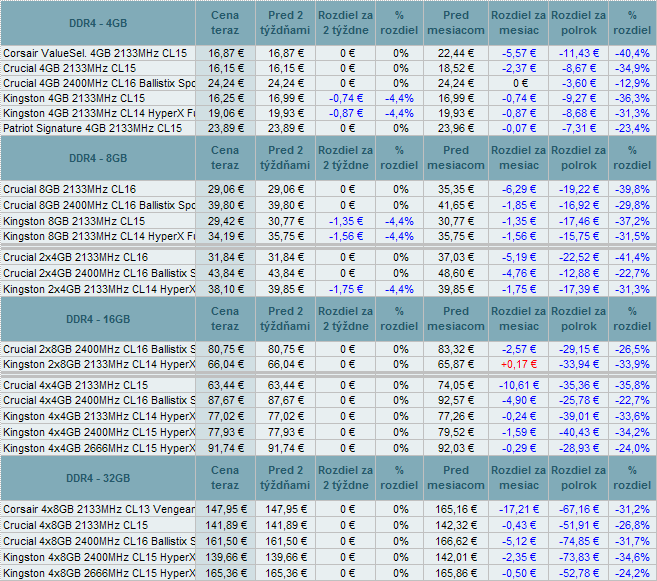This screenshot has height=581, width=657.
Task: Click the -3,60 € half-year difference value
Action: (579, 83)
